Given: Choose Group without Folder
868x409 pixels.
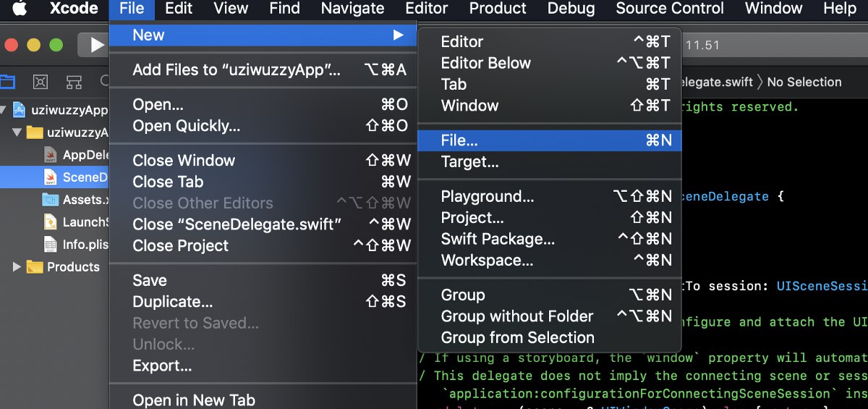Looking at the screenshot, I should [549, 316].
